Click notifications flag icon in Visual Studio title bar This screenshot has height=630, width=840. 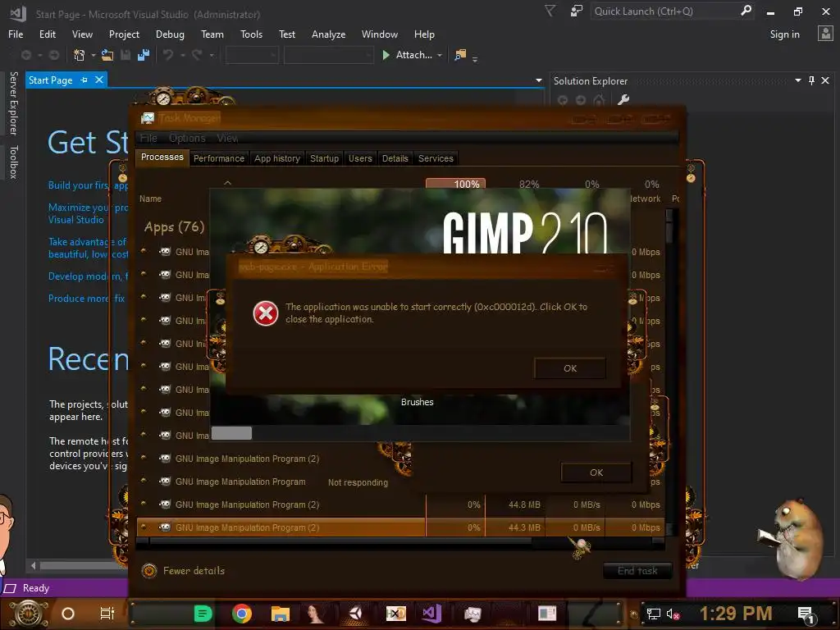coord(550,11)
